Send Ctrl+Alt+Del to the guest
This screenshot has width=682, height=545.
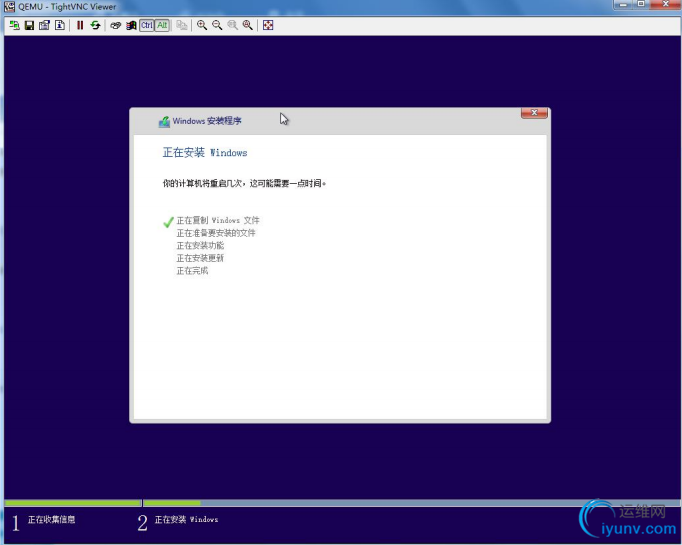click(115, 25)
